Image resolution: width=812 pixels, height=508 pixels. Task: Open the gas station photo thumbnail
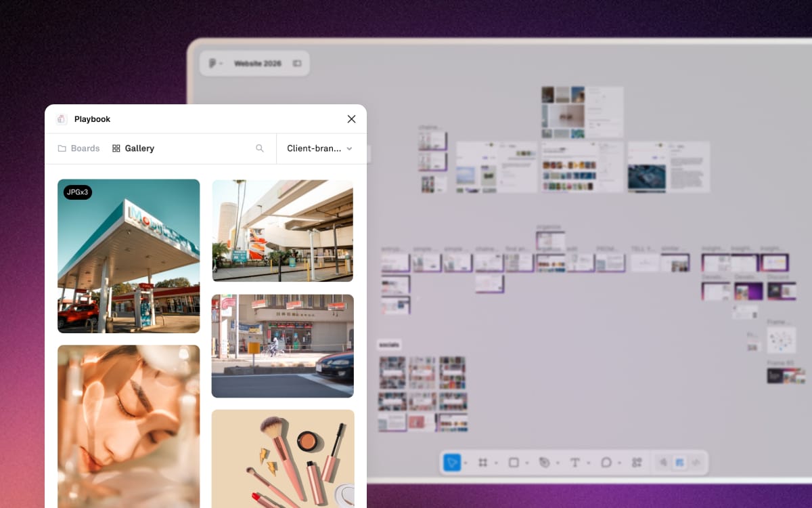pyautogui.click(x=129, y=256)
